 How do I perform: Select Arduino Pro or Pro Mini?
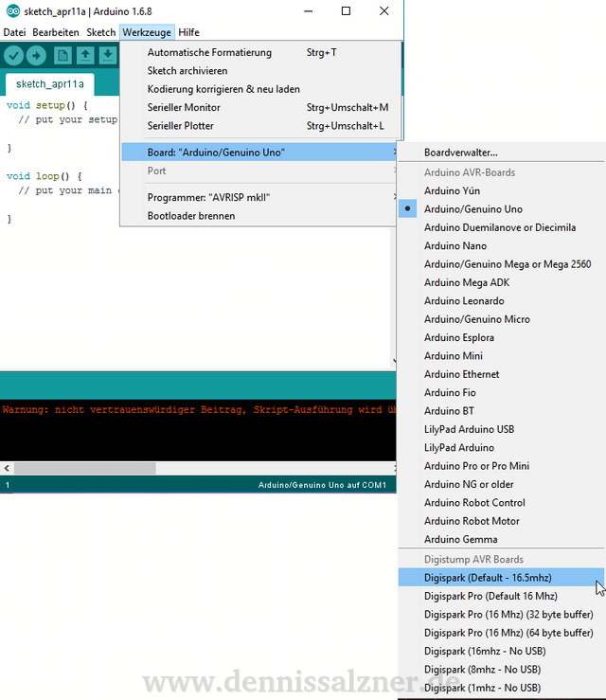502,466
